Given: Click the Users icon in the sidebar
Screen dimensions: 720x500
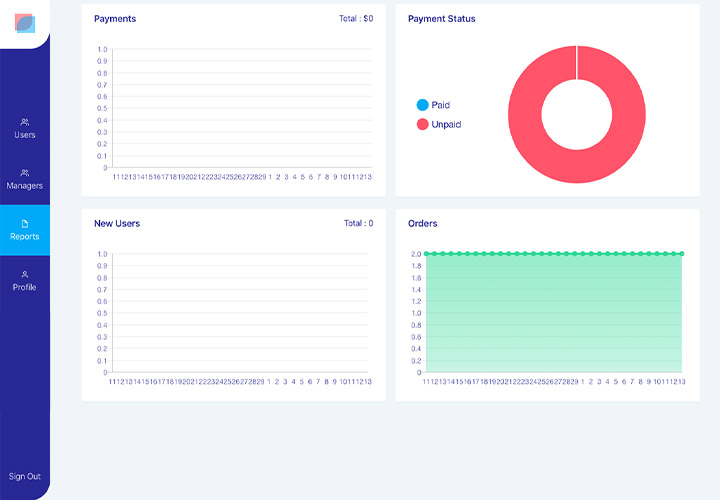Looking at the screenshot, I should coord(25,122).
